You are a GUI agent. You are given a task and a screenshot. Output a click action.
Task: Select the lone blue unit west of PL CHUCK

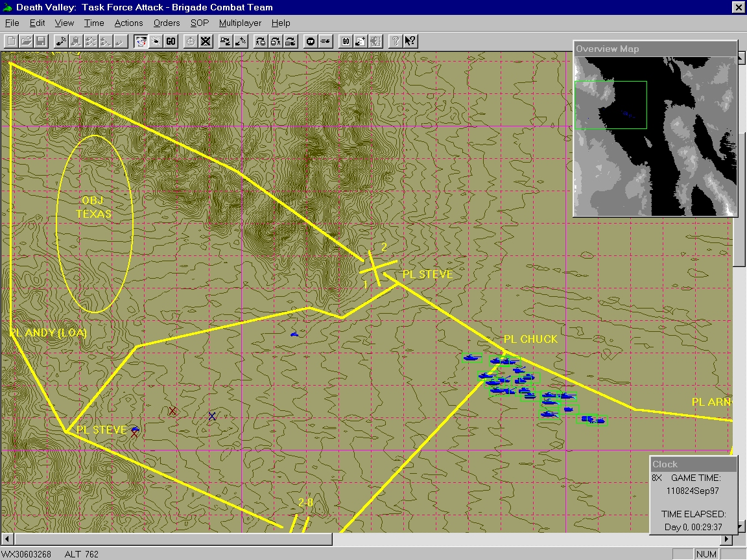[x=294, y=334]
